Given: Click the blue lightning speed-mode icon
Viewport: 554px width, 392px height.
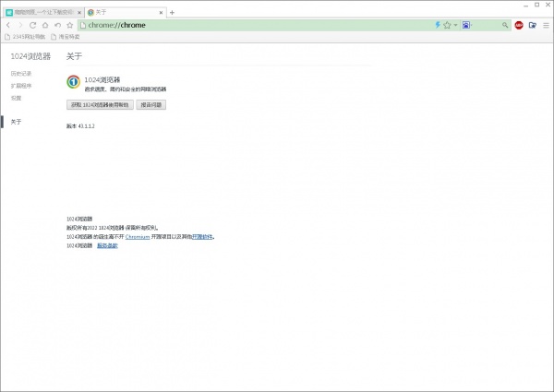Looking at the screenshot, I should click(x=438, y=25).
